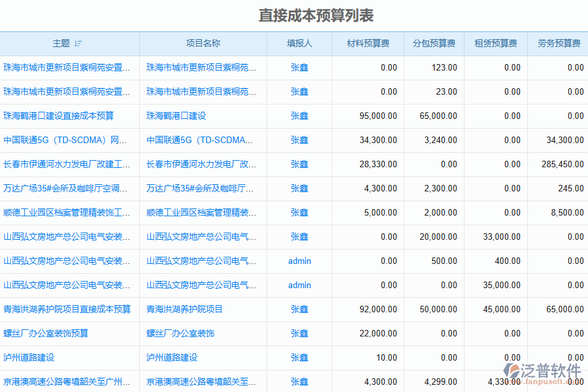
Task: Click the sort icon beside 主题 header
Action: (x=78, y=44)
